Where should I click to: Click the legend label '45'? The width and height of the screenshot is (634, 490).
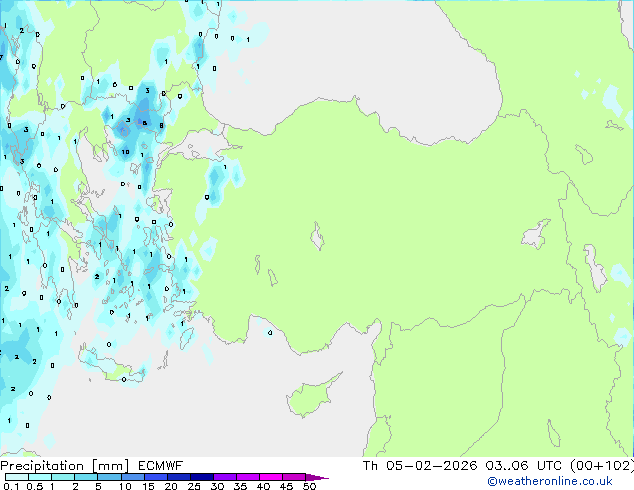[286, 486]
